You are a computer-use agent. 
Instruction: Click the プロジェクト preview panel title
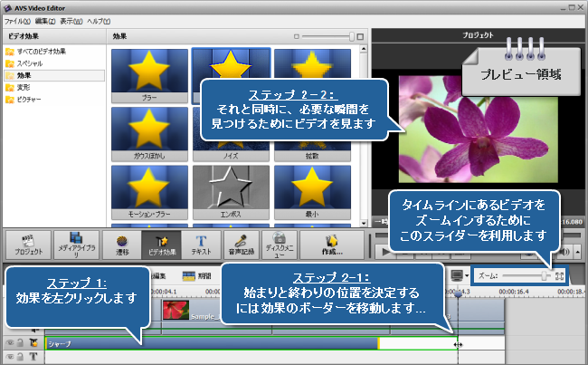point(479,35)
